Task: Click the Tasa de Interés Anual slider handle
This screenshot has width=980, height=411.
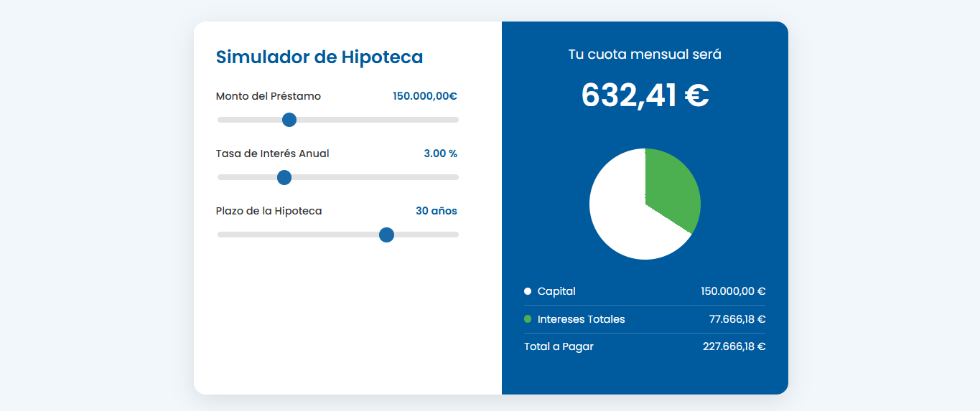Action: [284, 177]
